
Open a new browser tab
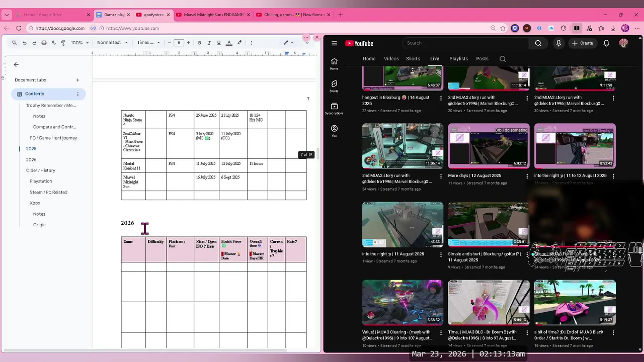click(341, 15)
